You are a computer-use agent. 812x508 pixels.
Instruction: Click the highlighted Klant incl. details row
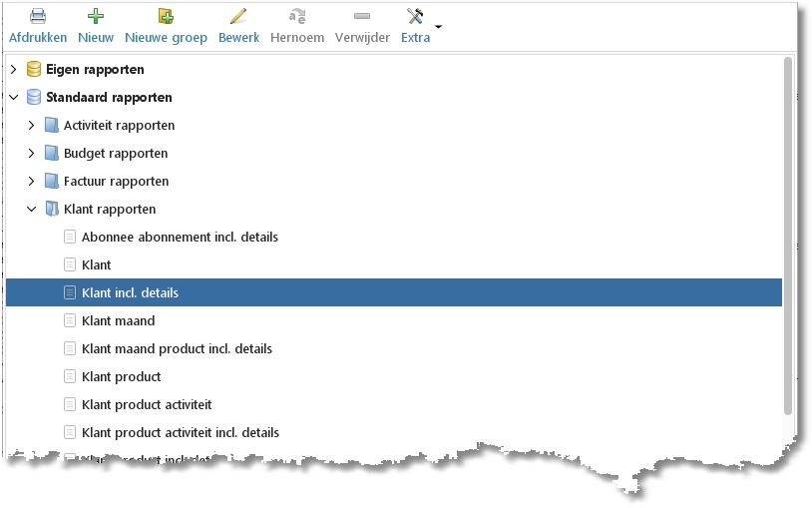click(x=394, y=292)
